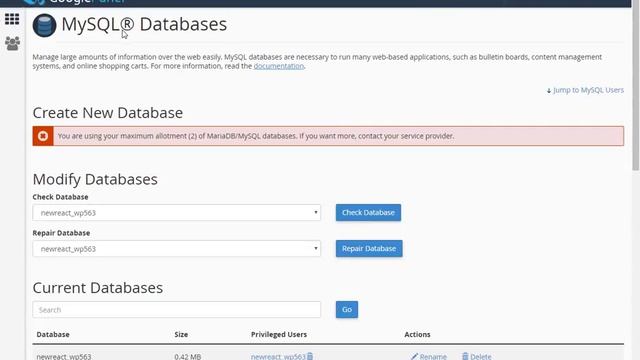The height and width of the screenshot is (360, 640).
Task: Click the Repair Database button
Action: (x=369, y=249)
